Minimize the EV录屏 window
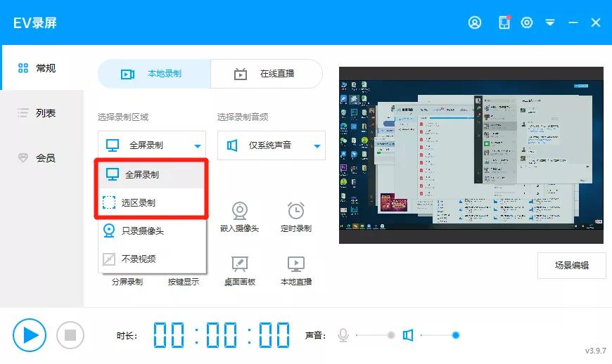This screenshot has width=612, height=364. pos(573,22)
